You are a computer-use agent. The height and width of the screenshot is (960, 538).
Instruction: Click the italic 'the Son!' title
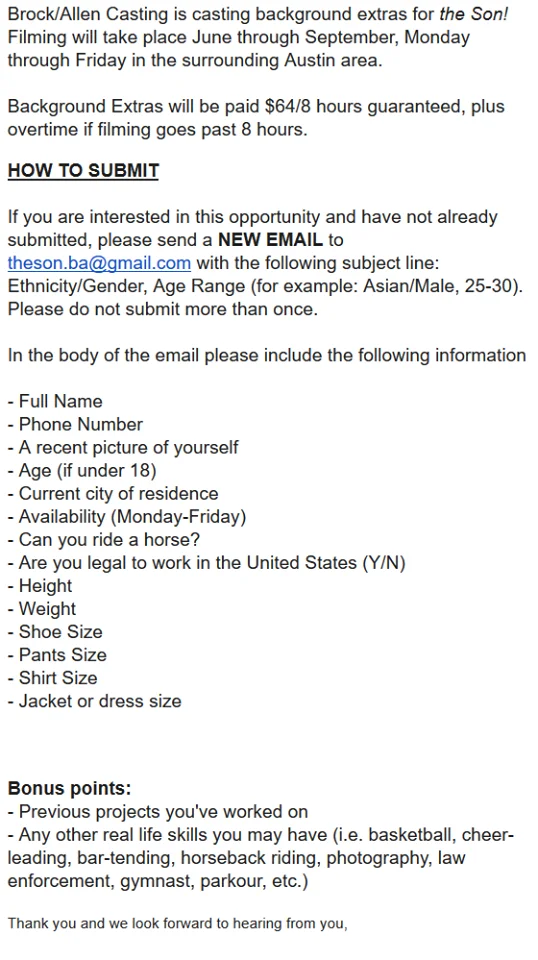[474, 14]
